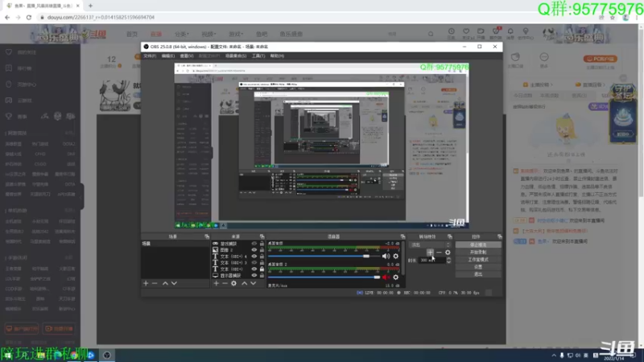Viewport: 644px width, 362px height.
Task: Move scene down with the Scenes panel down arrow
Action: 174,283
